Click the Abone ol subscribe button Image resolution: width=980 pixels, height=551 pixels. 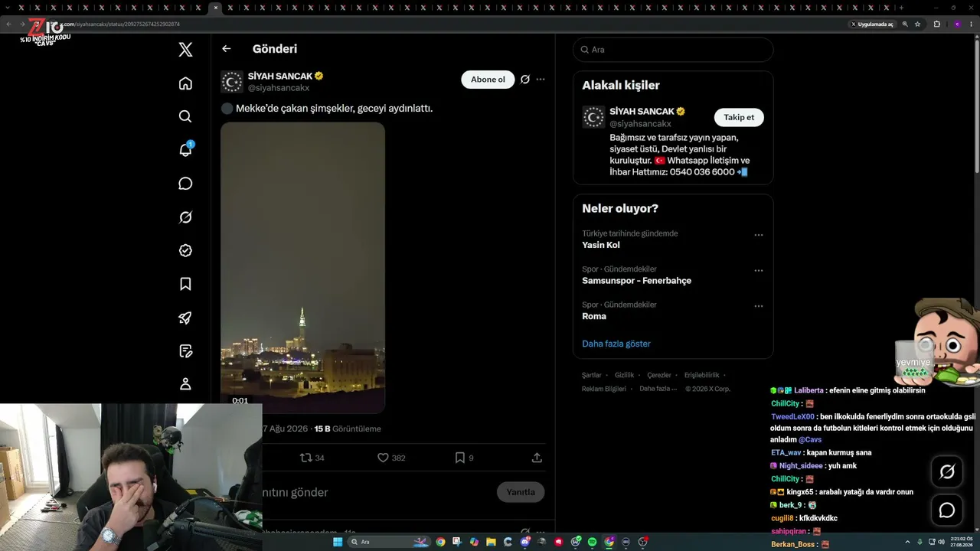click(x=488, y=80)
